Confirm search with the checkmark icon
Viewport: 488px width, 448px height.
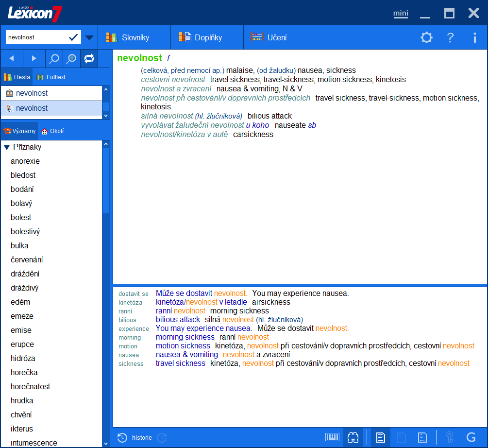click(73, 37)
